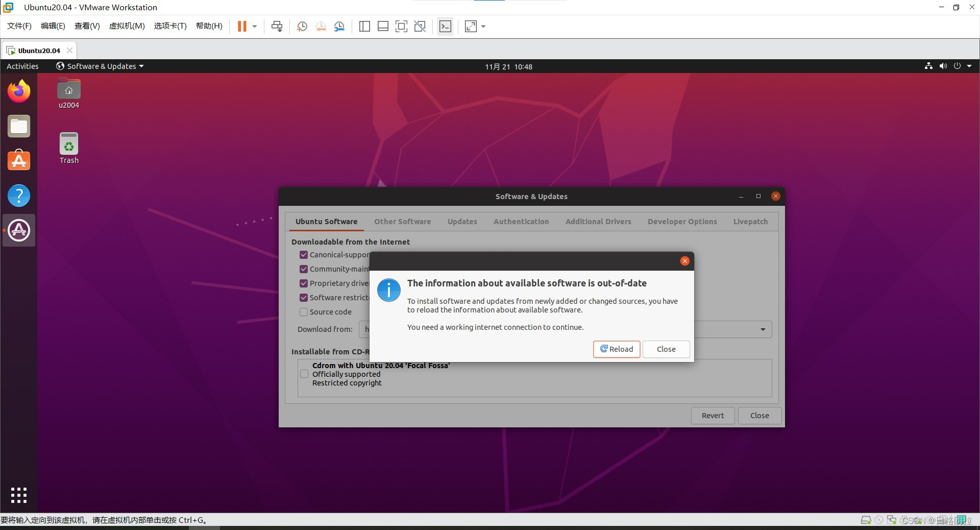Select the u2004 home folder desktop icon

69,93
